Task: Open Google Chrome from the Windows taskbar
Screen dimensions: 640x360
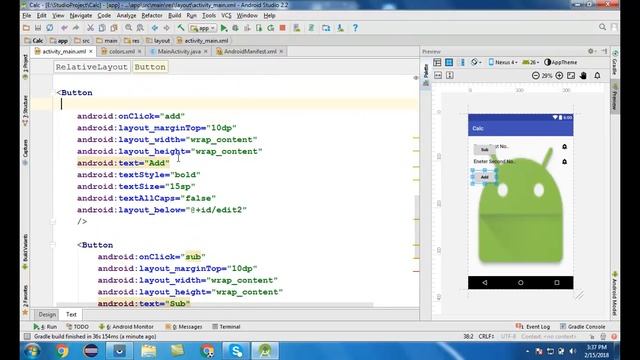Action: tap(62, 351)
